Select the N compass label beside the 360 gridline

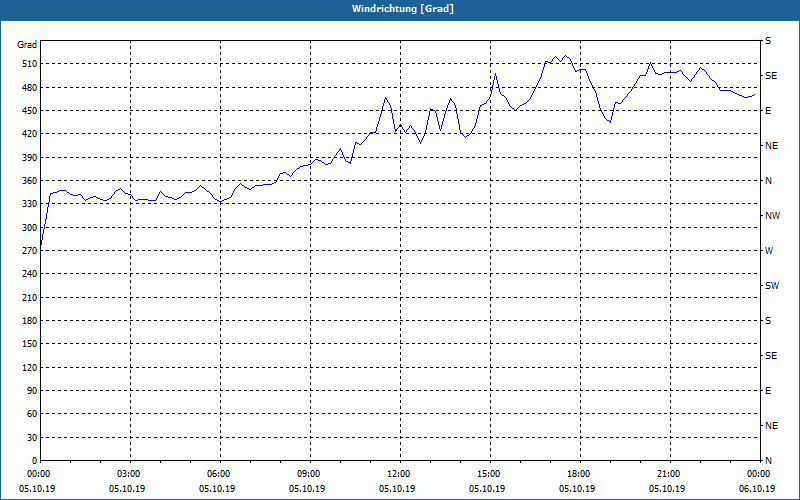click(768, 181)
